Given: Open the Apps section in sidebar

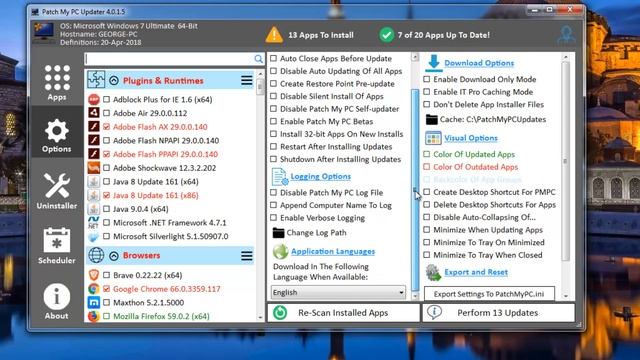Looking at the screenshot, I should coord(57,83).
